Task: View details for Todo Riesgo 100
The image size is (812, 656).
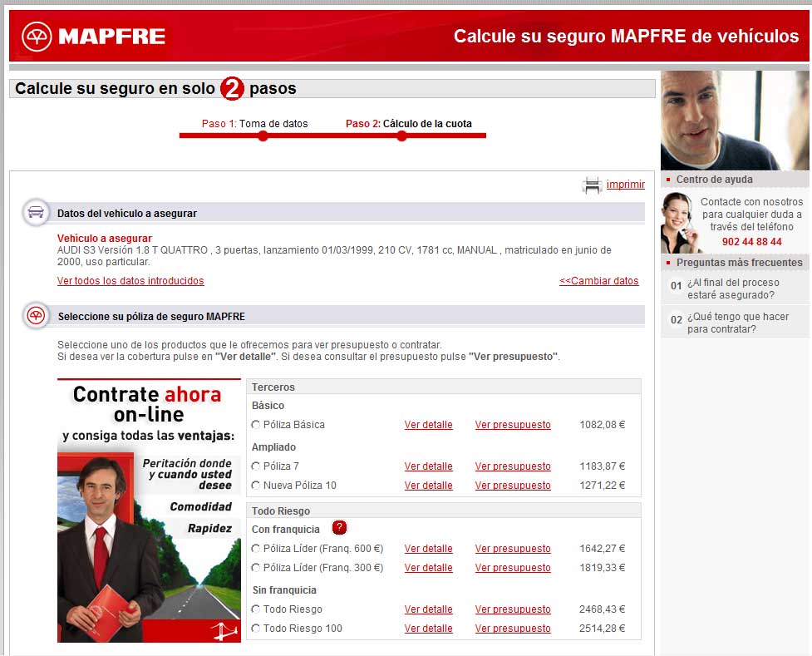Action: (x=428, y=629)
